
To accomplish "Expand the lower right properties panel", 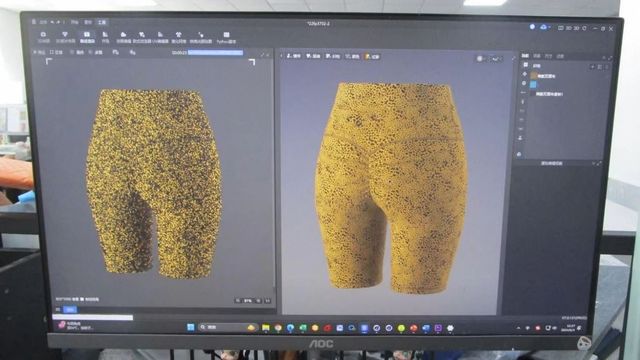I will [x=599, y=163].
